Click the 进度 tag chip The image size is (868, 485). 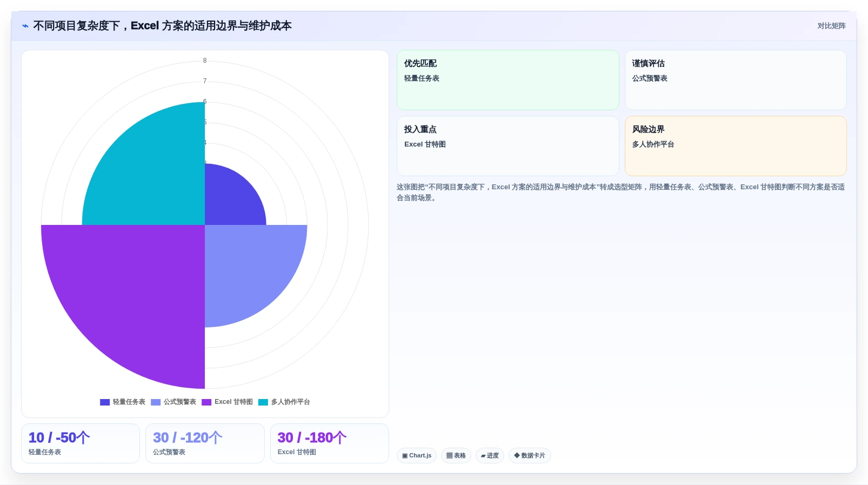pos(490,456)
